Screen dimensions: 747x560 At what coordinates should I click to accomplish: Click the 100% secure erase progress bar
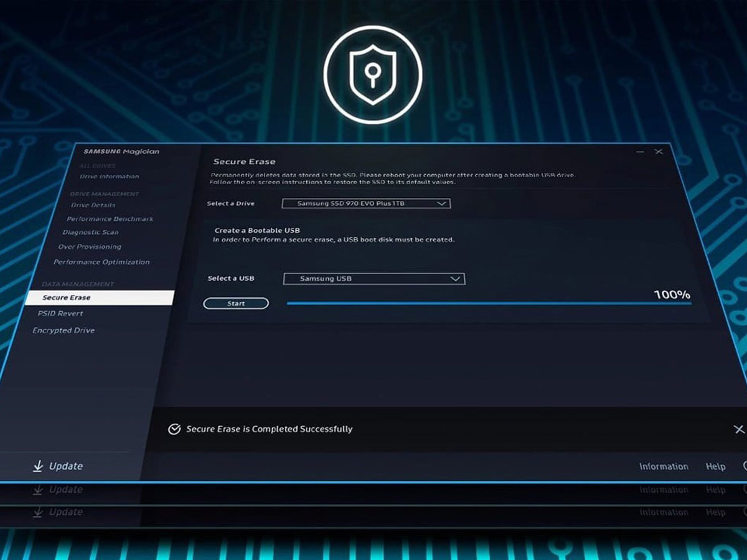pos(489,304)
